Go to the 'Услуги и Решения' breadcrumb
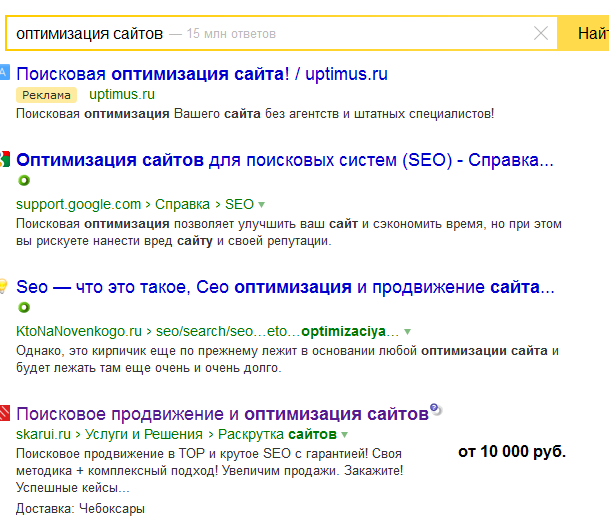Viewport: 609px width, 529px height. (x=145, y=434)
